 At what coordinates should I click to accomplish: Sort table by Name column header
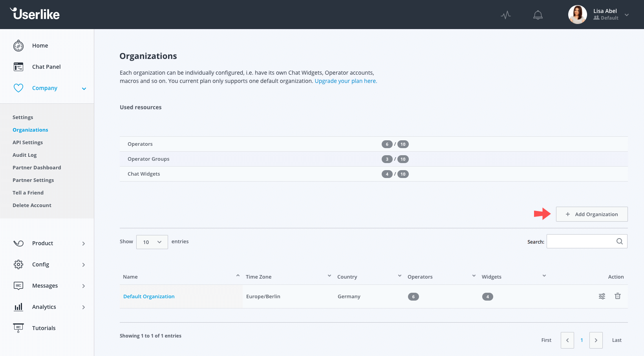pyautogui.click(x=130, y=277)
